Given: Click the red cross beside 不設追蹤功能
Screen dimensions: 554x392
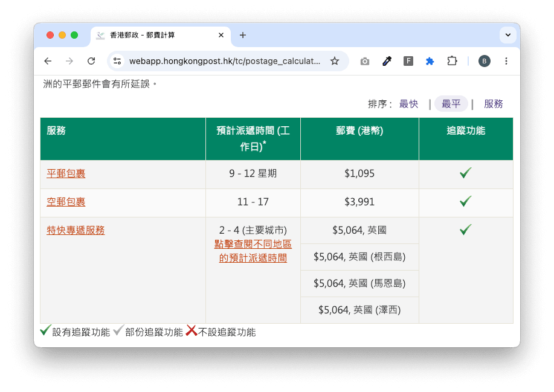Looking at the screenshot, I should pyautogui.click(x=192, y=330).
